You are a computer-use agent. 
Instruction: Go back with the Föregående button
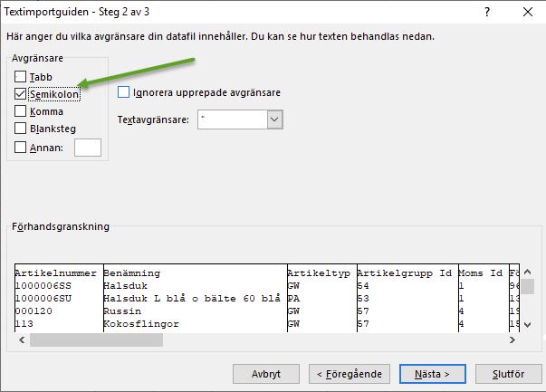pyautogui.click(x=350, y=373)
